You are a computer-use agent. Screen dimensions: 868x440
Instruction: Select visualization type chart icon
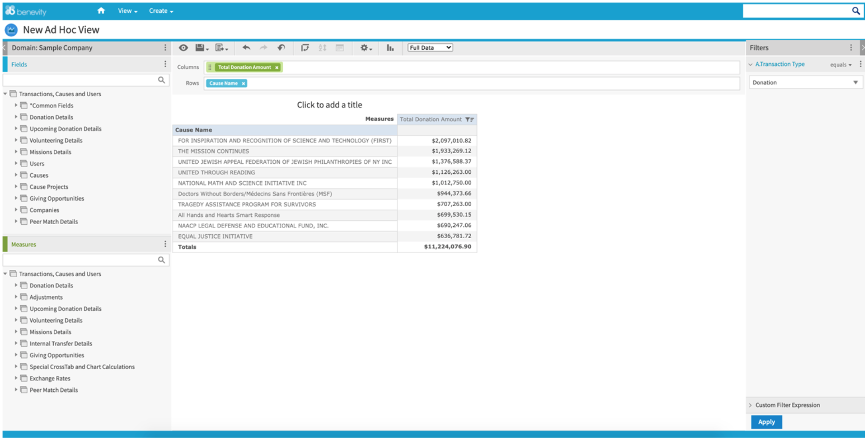[390, 48]
